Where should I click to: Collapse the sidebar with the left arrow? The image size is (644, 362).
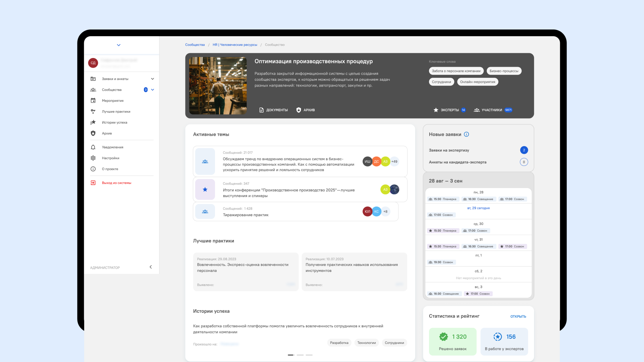pyautogui.click(x=151, y=267)
